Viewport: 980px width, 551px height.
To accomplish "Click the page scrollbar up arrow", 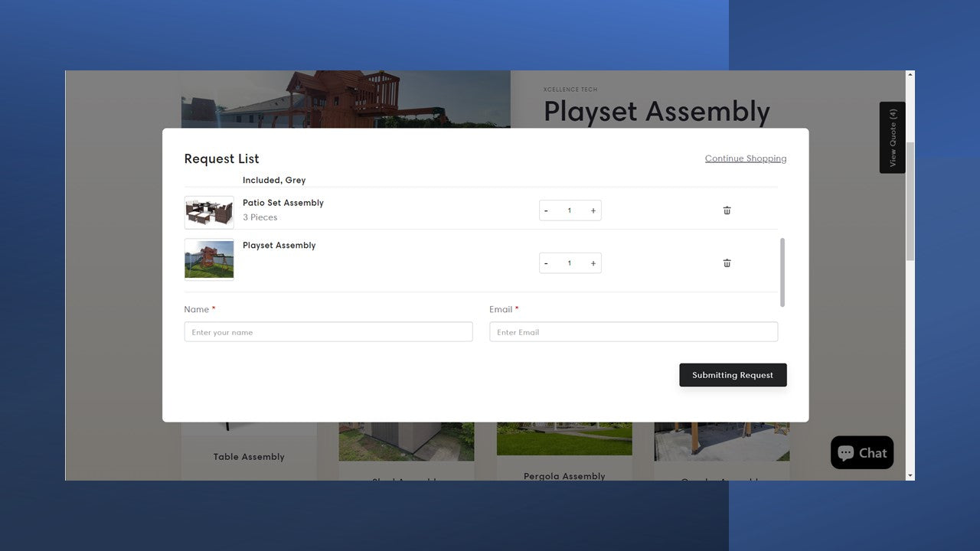I will coord(910,75).
